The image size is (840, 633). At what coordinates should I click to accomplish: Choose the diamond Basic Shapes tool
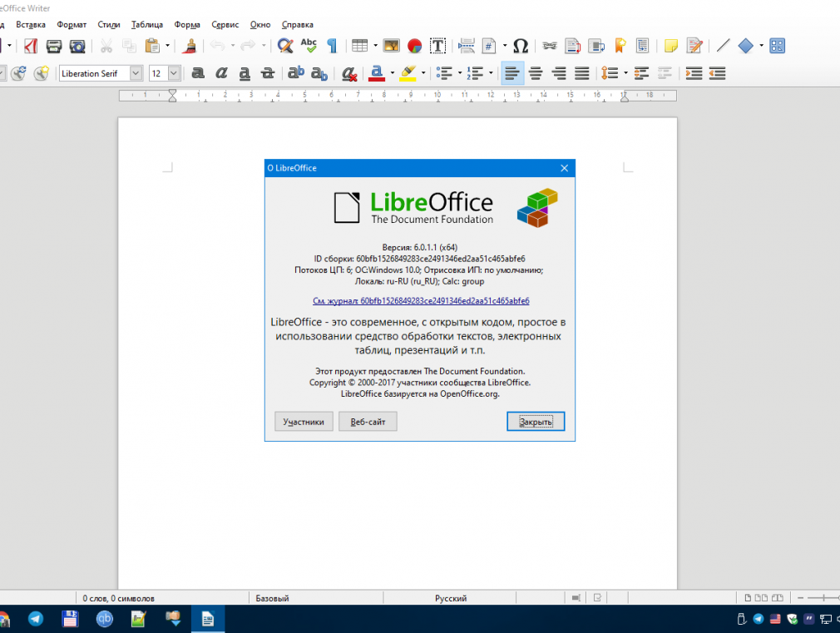pos(746,46)
